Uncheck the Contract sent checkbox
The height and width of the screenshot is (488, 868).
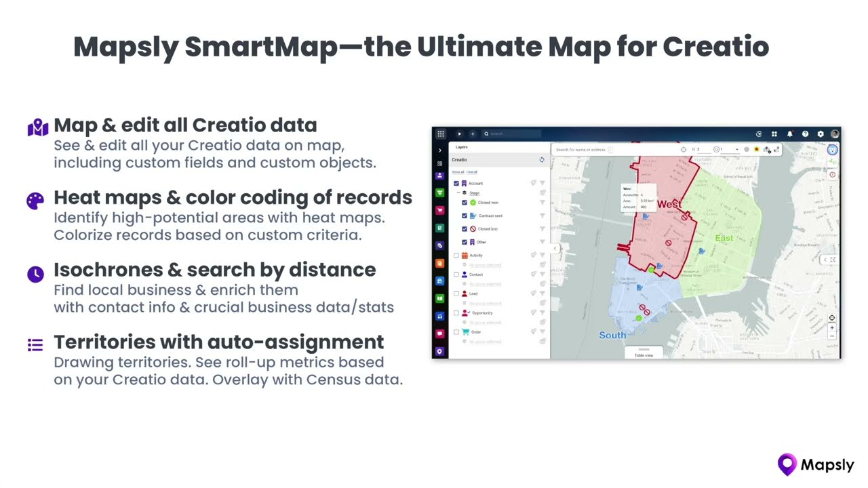coord(465,216)
